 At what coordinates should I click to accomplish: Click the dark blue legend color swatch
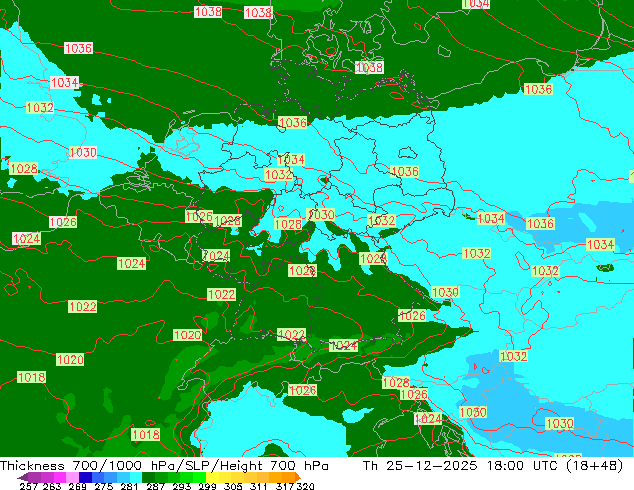85,477
